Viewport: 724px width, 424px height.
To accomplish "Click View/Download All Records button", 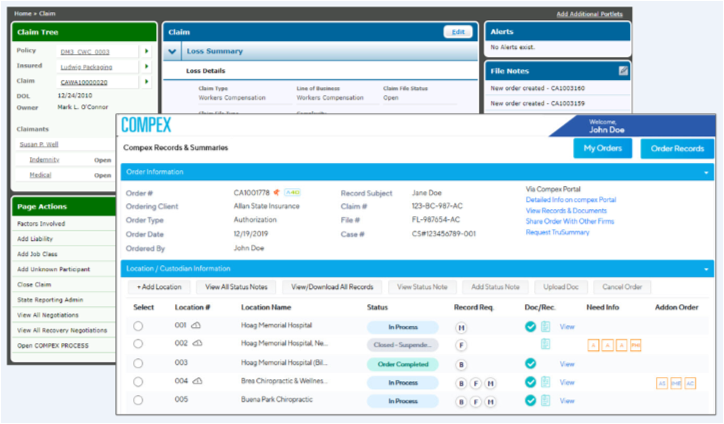I will click(x=332, y=287).
